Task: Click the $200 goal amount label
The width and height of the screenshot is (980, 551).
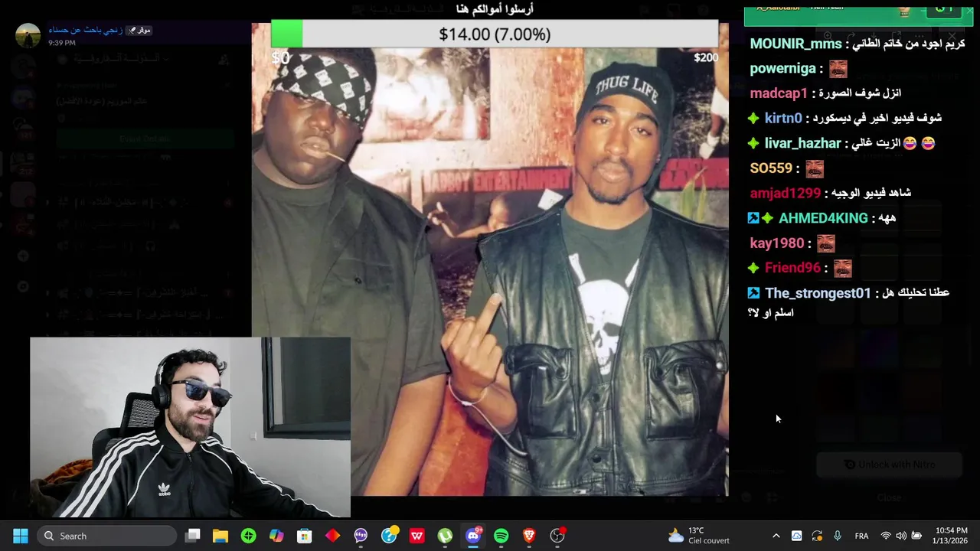Action: [706, 57]
